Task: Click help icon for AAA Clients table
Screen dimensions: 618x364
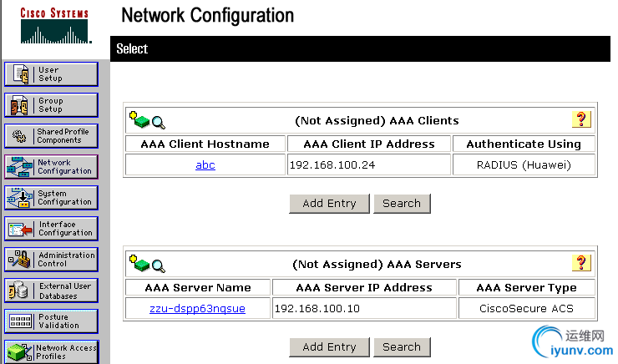Action: (581, 119)
